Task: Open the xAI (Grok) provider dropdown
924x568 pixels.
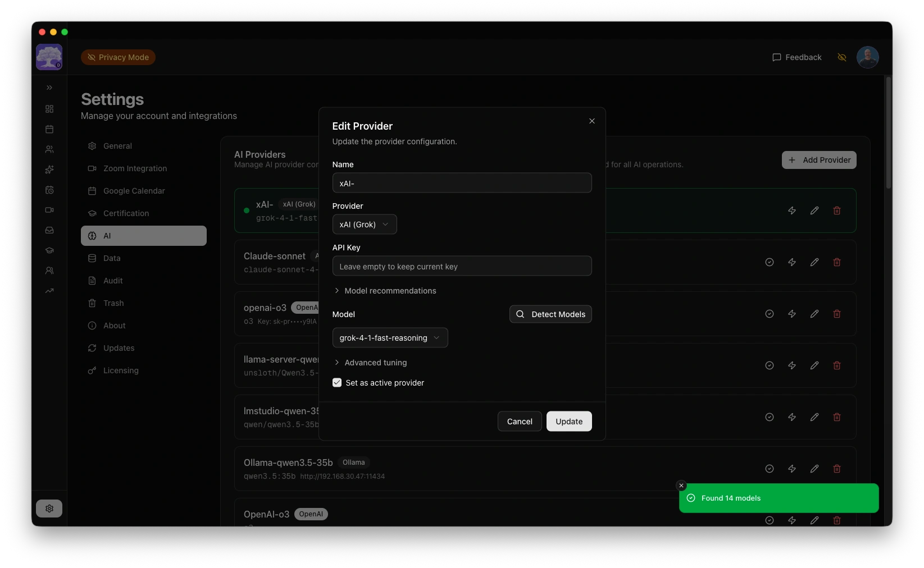Action: click(364, 225)
